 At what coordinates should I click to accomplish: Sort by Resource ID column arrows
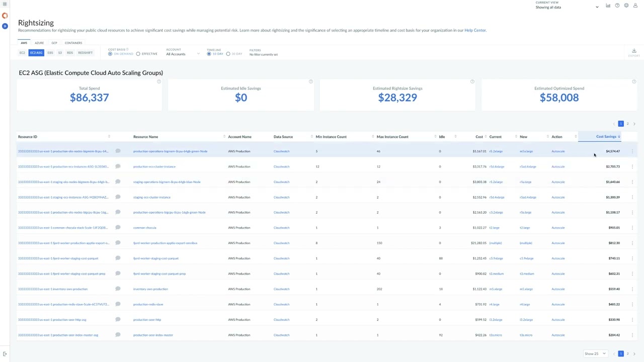[x=109, y=137]
